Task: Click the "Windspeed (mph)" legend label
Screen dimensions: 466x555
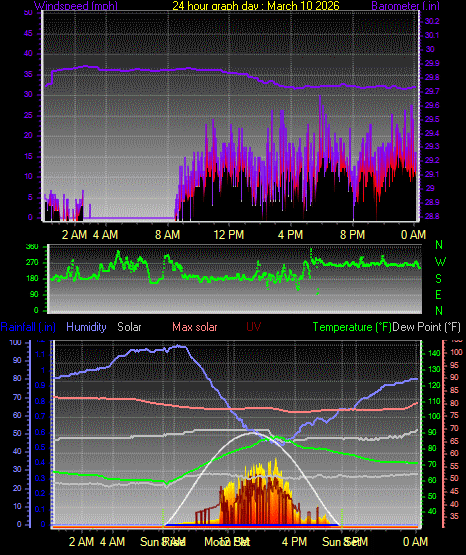Action: (76, 6)
